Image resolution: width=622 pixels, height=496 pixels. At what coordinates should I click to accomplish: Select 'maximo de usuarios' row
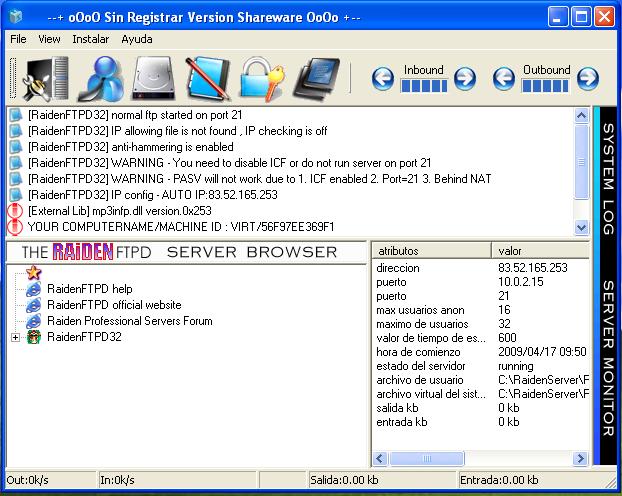[480, 324]
